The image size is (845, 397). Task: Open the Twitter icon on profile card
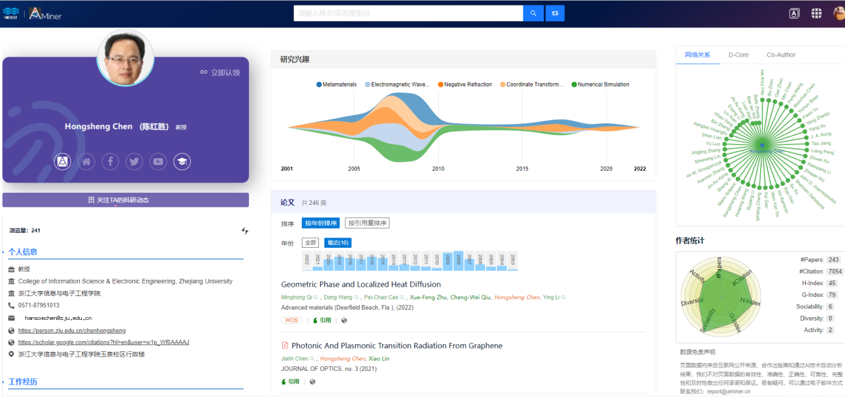click(134, 161)
